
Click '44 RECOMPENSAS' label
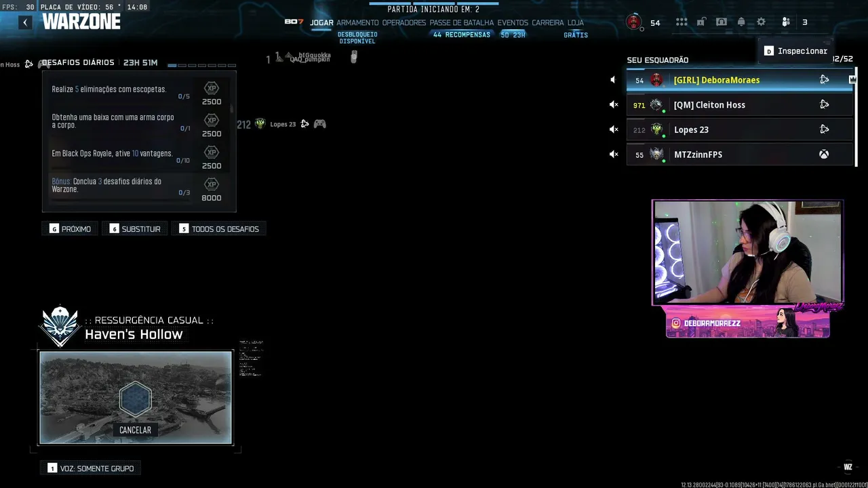462,35
